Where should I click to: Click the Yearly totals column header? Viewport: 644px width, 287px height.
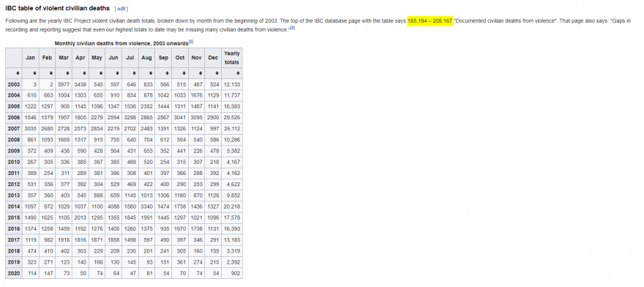(x=232, y=58)
